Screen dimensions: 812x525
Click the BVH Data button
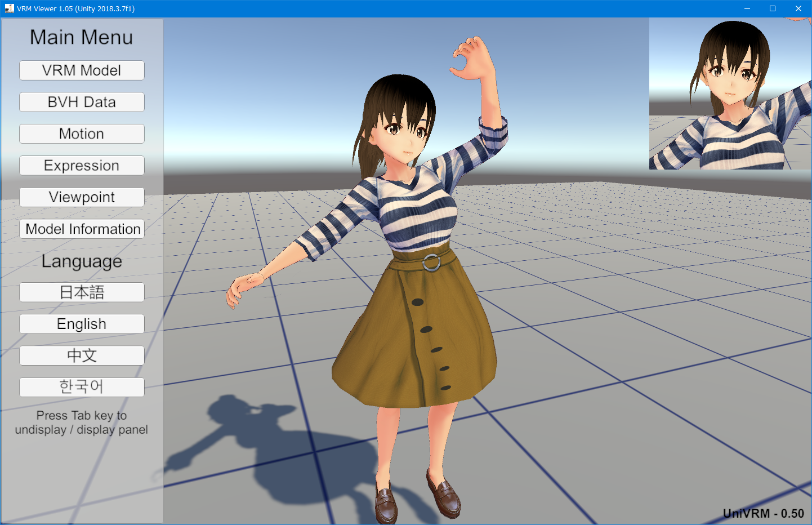82,102
